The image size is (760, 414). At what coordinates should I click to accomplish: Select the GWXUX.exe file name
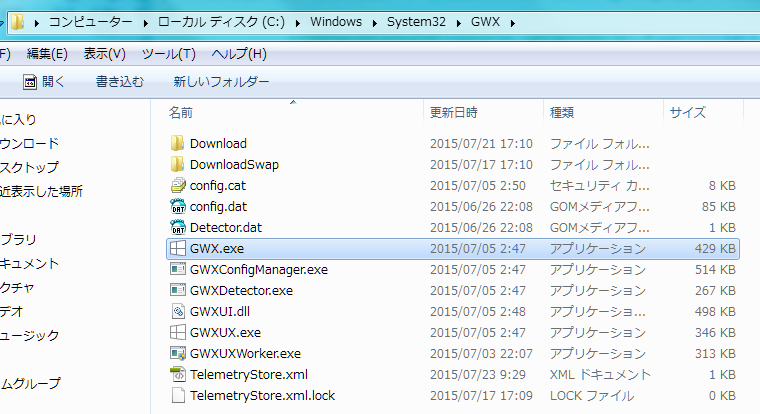225,333
